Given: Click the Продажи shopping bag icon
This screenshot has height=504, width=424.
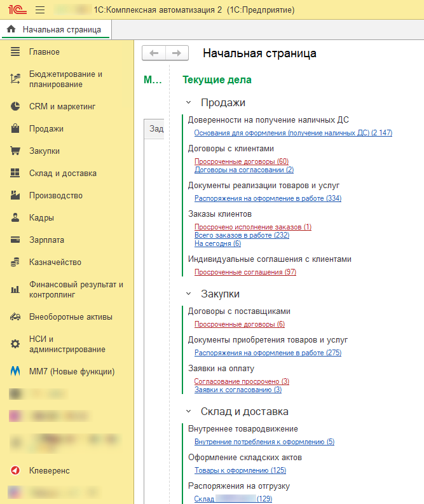Looking at the screenshot, I should click(15, 128).
